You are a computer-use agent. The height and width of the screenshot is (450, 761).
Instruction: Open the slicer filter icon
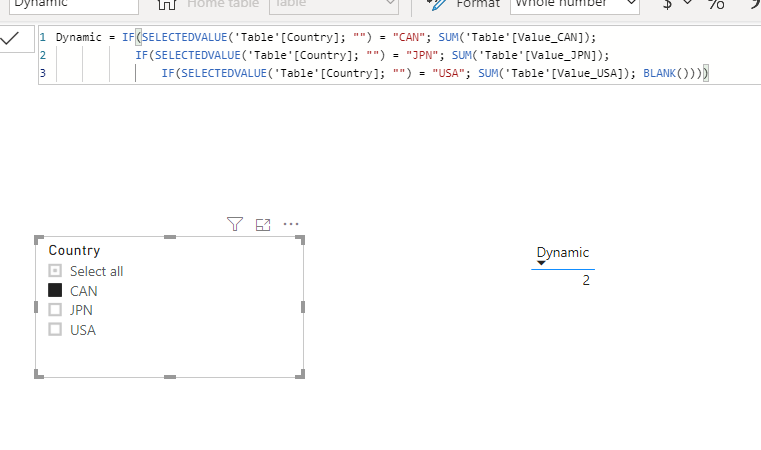click(235, 224)
